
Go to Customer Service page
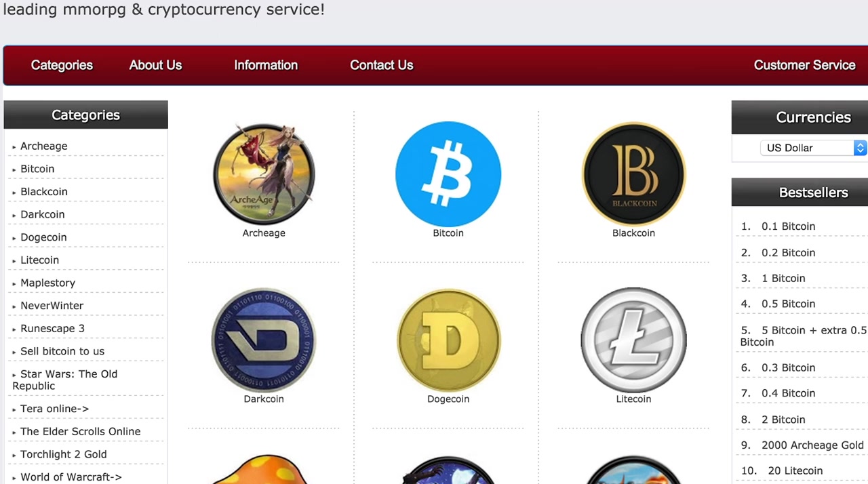coord(804,65)
